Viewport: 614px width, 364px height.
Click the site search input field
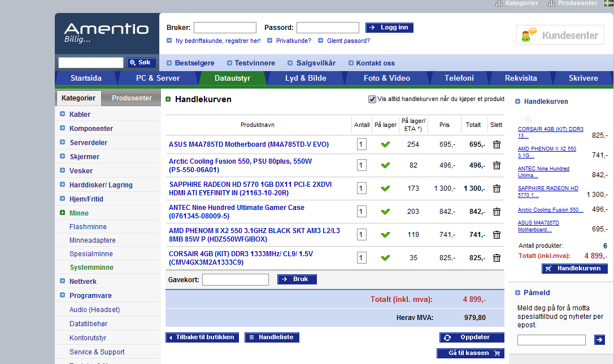(91, 63)
